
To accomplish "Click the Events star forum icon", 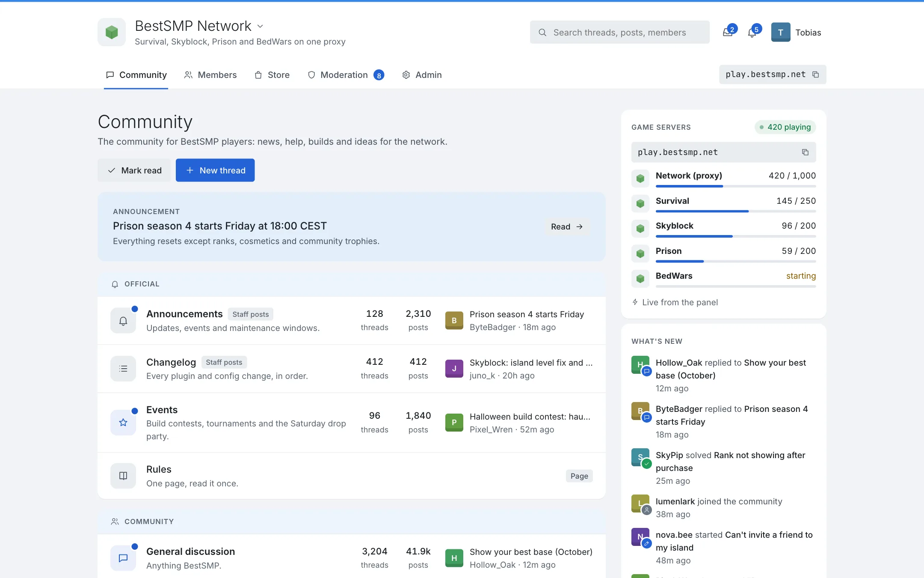I will pos(123,423).
